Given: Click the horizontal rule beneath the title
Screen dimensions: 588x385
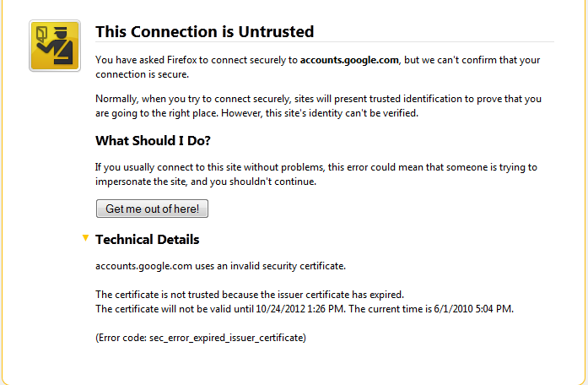Looking at the screenshot, I should [x=325, y=41].
